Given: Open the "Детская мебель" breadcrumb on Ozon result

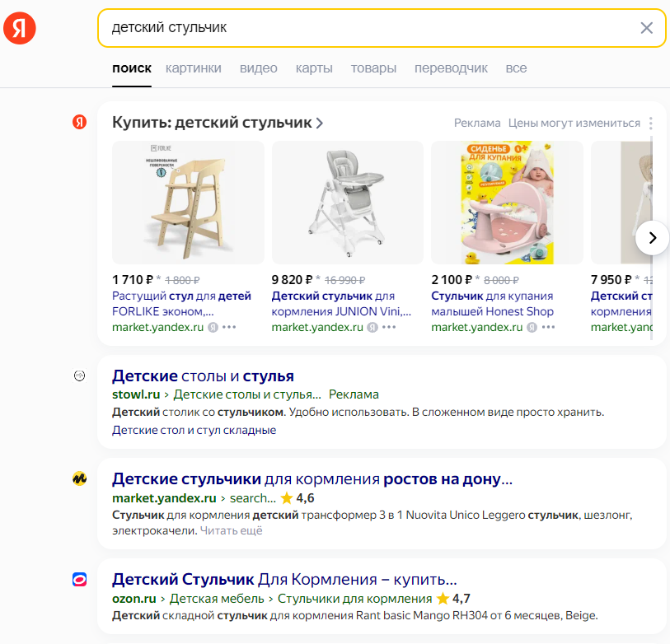Looking at the screenshot, I should tap(217, 599).
